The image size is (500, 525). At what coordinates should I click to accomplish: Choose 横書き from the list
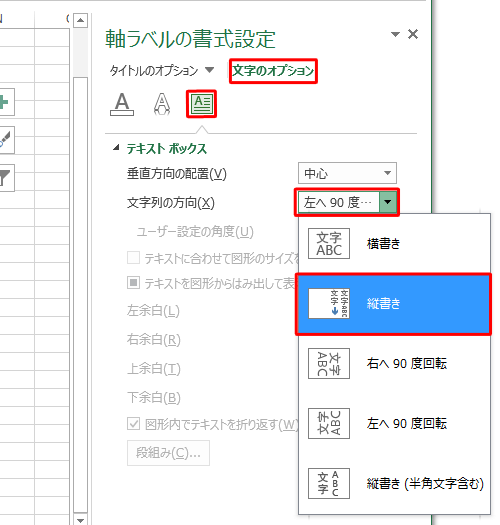395,244
